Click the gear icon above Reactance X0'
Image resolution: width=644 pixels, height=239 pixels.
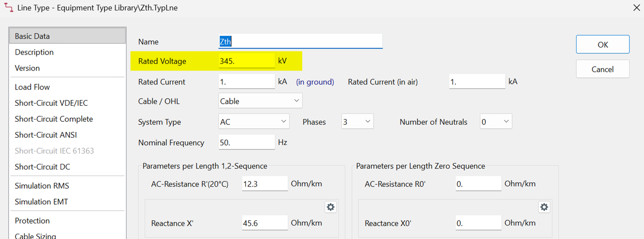point(544,207)
